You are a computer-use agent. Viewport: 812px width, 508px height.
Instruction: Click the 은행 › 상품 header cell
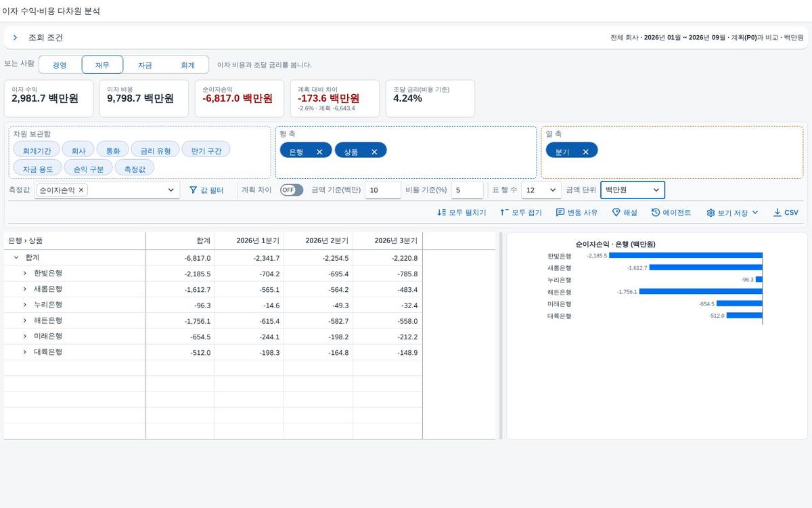tap(74, 240)
